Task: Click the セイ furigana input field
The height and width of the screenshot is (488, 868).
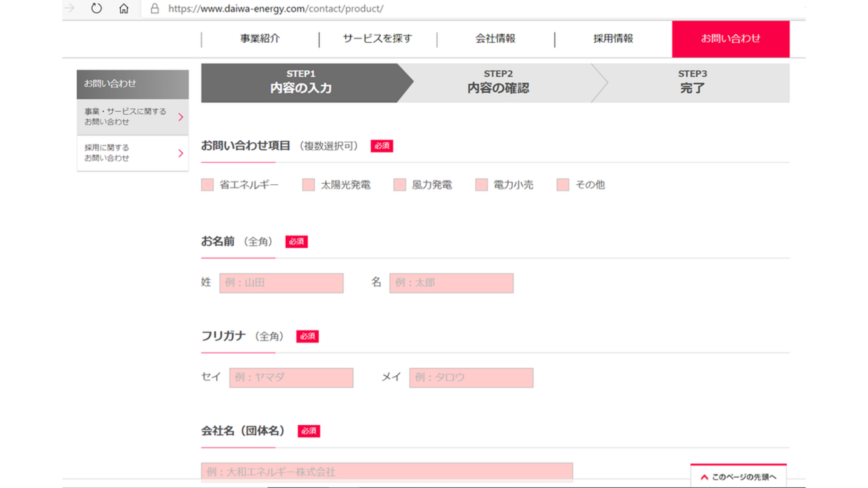Action: [291, 378]
